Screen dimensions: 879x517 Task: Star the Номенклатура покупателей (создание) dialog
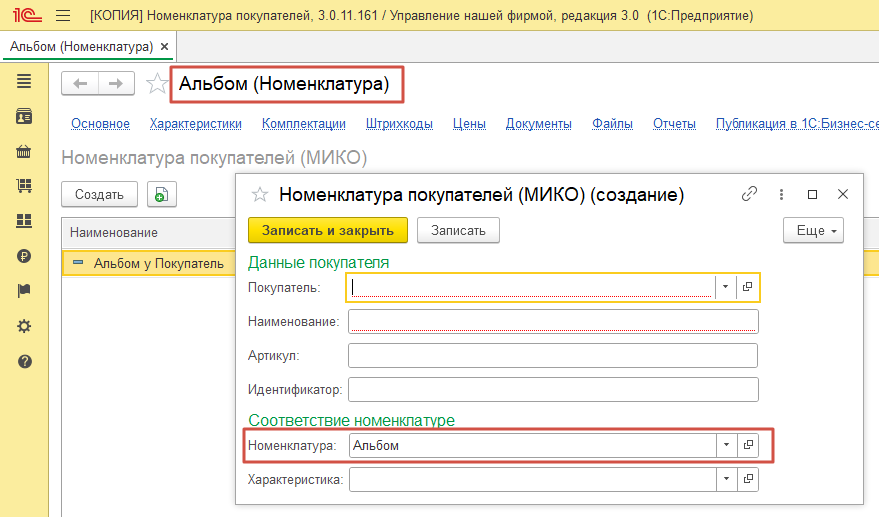(x=260, y=195)
